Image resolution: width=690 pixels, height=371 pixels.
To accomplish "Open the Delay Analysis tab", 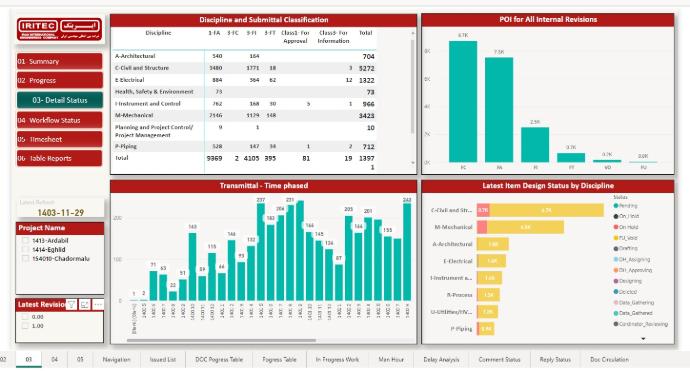I will pos(441,360).
